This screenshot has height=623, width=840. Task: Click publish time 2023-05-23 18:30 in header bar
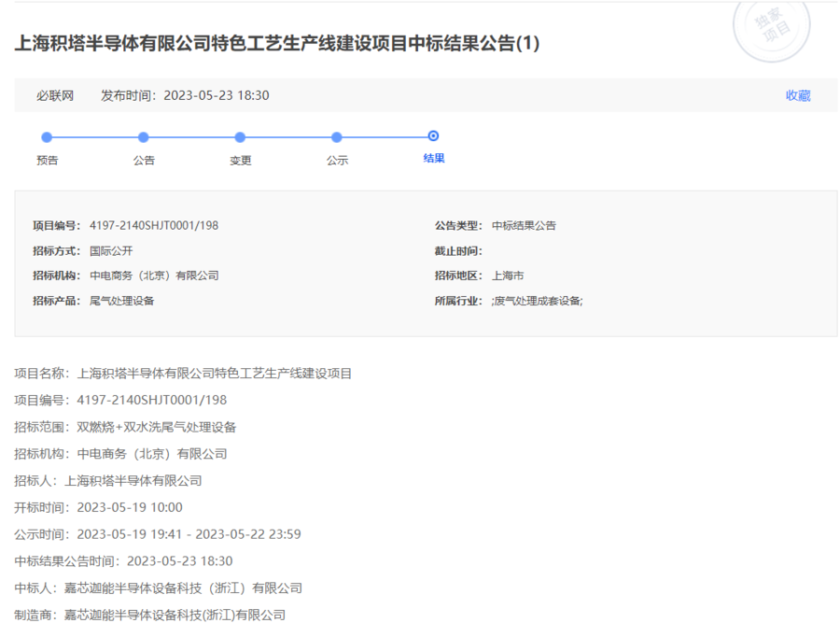[x=217, y=95]
